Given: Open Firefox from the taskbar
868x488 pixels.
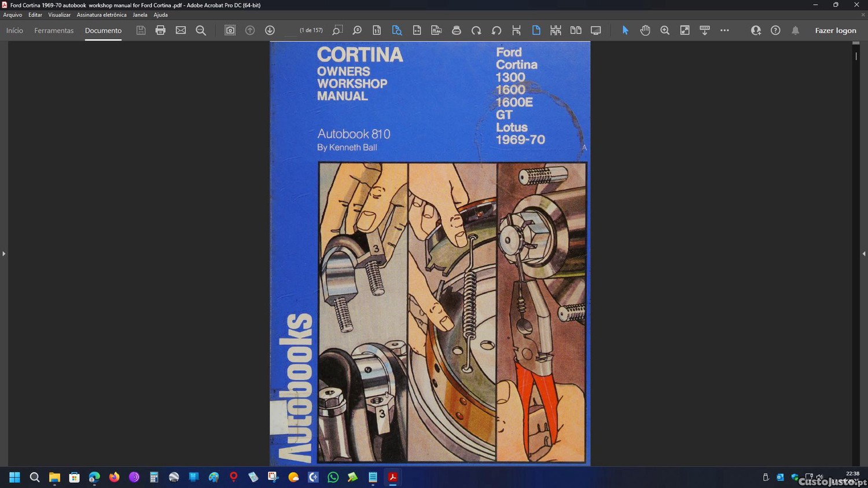Looking at the screenshot, I should 114,477.
